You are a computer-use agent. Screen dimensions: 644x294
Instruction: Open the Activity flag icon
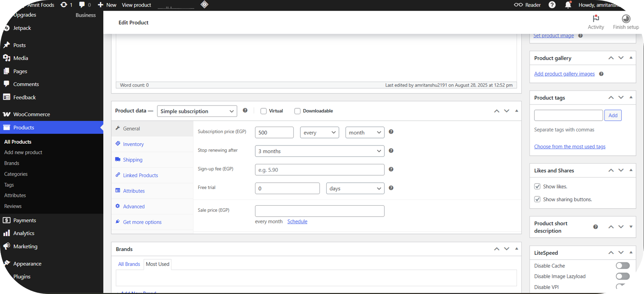[596, 18]
